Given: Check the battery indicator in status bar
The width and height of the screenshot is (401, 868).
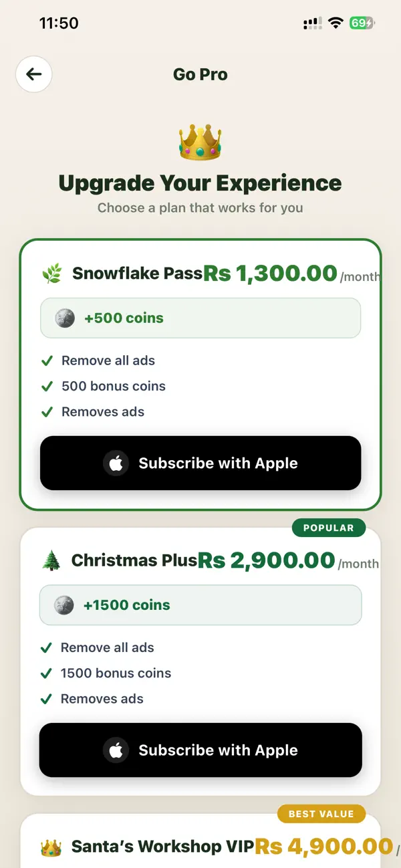Looking at the screenshot, I should [x=362, y=23].
